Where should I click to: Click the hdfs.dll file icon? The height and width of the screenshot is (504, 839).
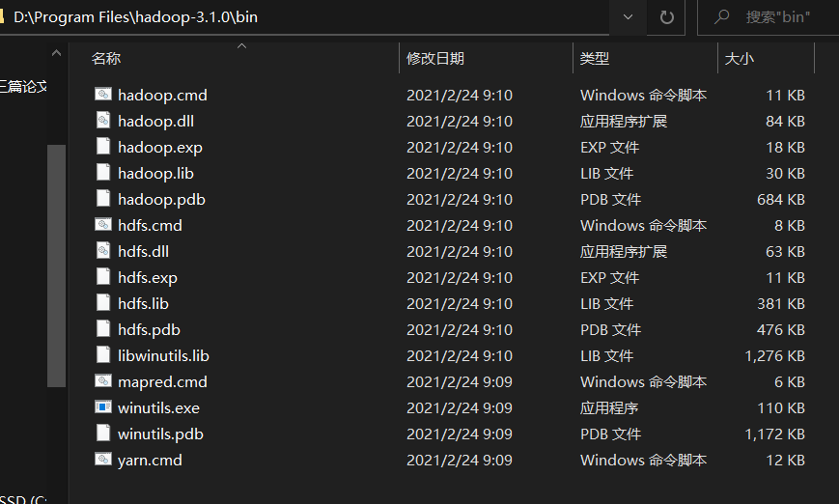click(103, 250)
